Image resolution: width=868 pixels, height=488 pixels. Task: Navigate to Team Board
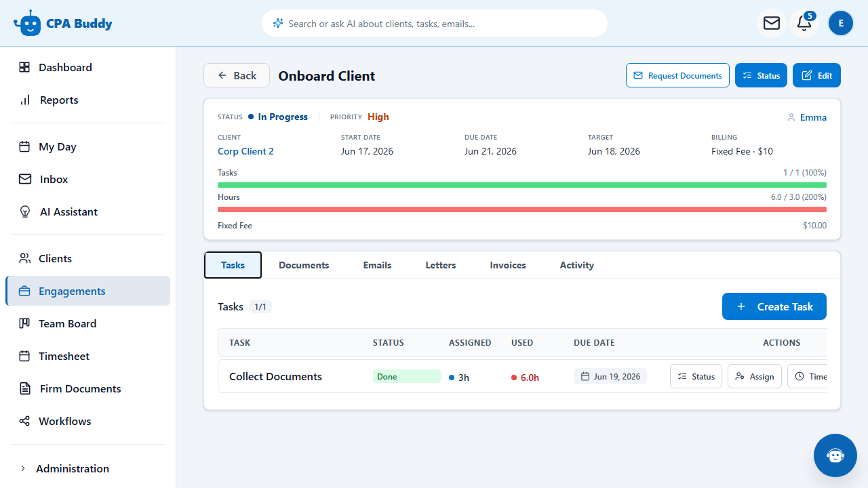[x=87, y=323]
